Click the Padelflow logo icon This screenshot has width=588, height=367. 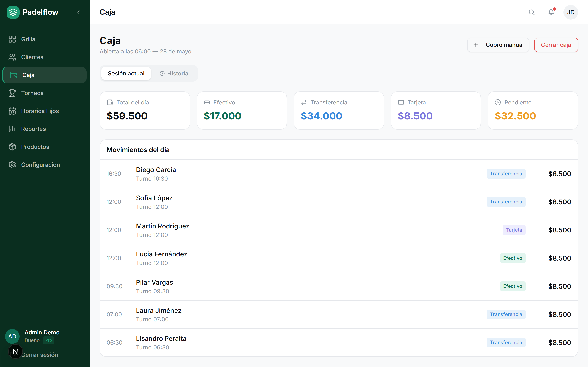(13, 12)
